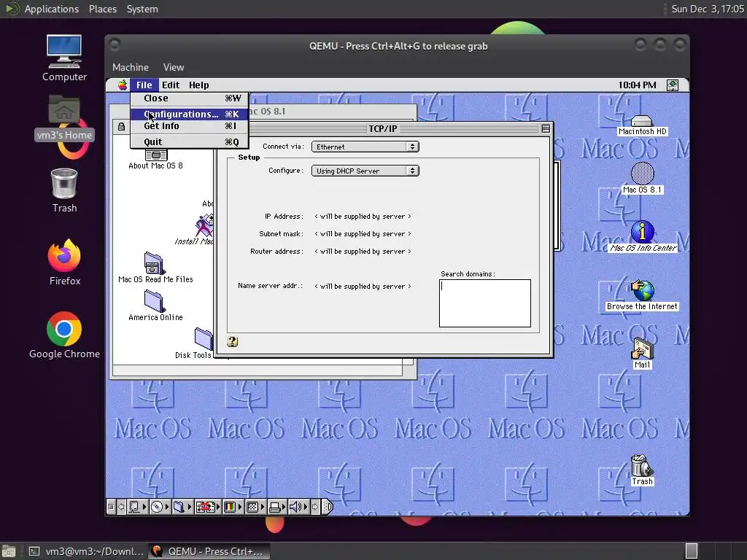Open the Configure Using DHCP Server dropdown

coord(365,171)
